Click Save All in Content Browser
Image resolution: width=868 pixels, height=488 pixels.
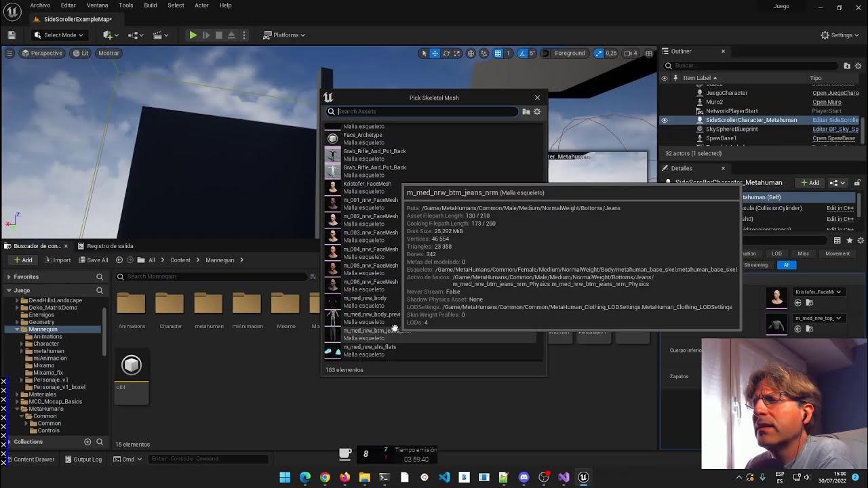coord(92,260)
